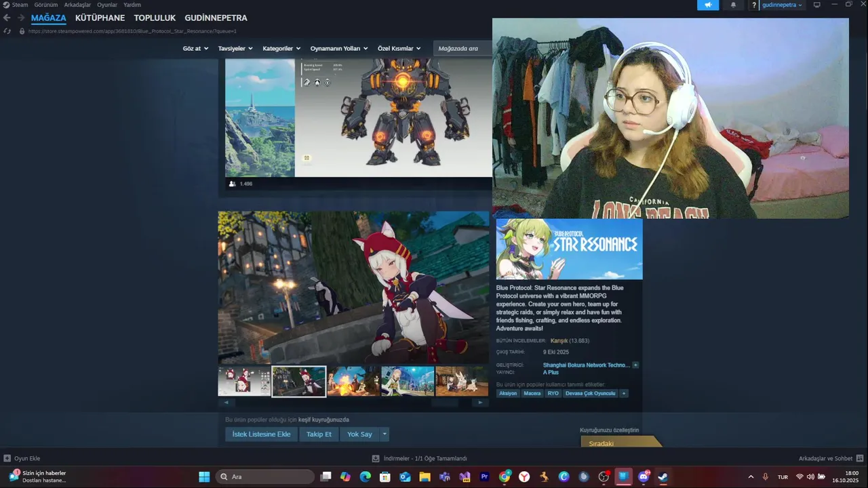868x488 pixels.
Task: Select the Devasa Çok Oyunculu tag
Action: pyautogui.click(x=591, y=393)
